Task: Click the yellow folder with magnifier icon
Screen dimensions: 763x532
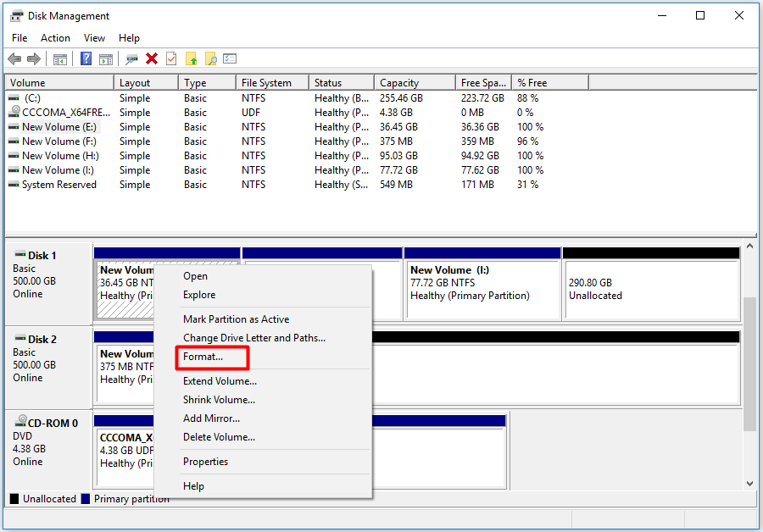Action: (x=211, y=59)
